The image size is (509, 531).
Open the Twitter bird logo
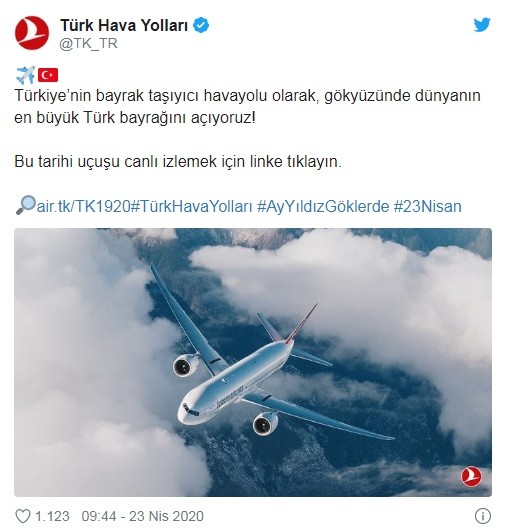pos(482,25)
